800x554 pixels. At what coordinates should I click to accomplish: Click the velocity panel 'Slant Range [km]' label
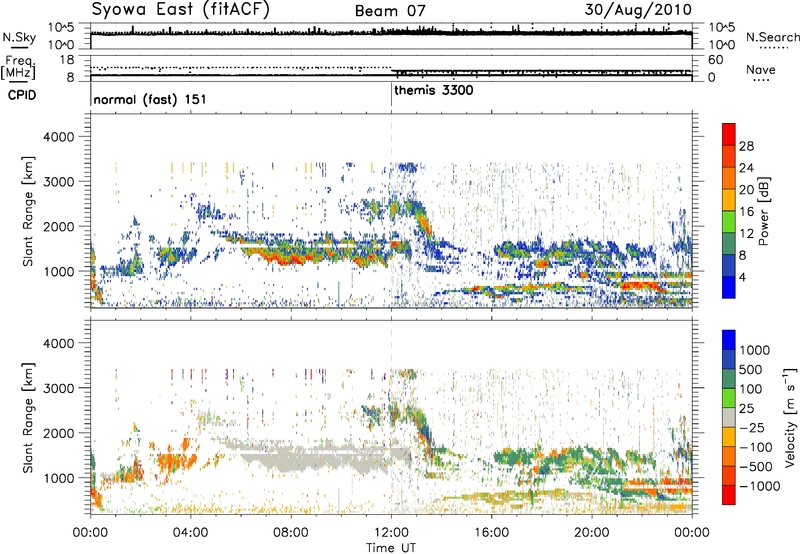click(x=28, y=418)
